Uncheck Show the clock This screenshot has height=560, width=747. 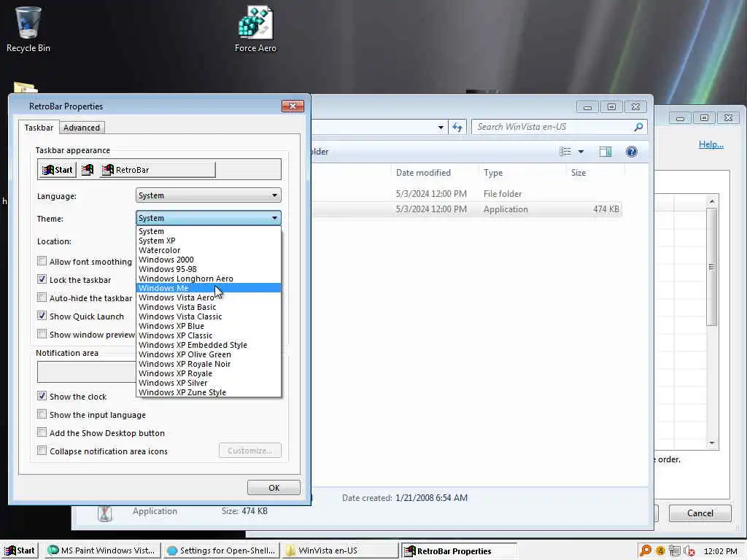click(x=42, y=396)
